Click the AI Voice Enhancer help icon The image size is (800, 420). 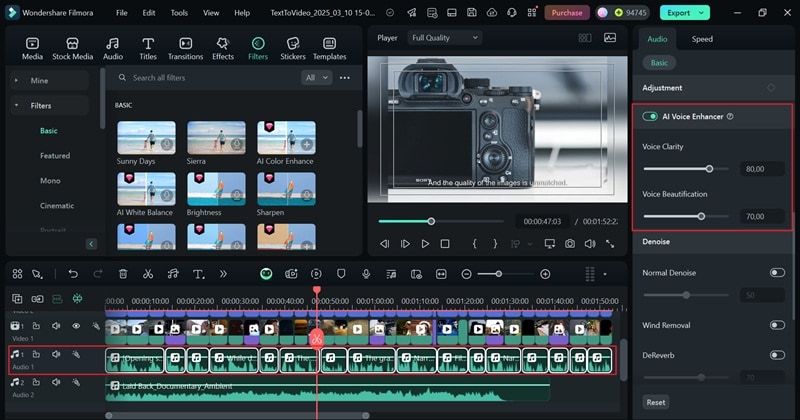(x=730, y=116)
